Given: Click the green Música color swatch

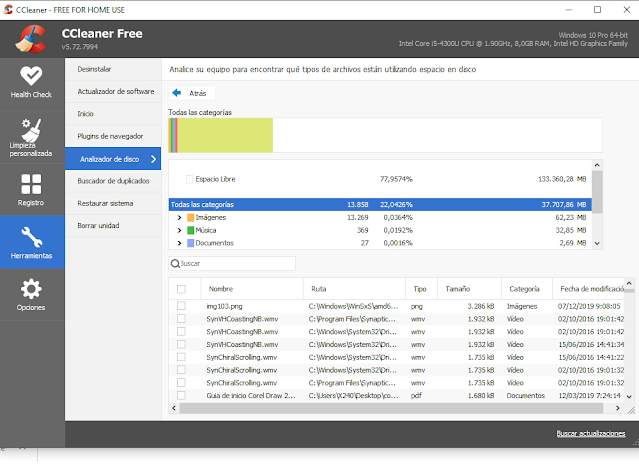Looking at the screenshot, I should point(190,230).
